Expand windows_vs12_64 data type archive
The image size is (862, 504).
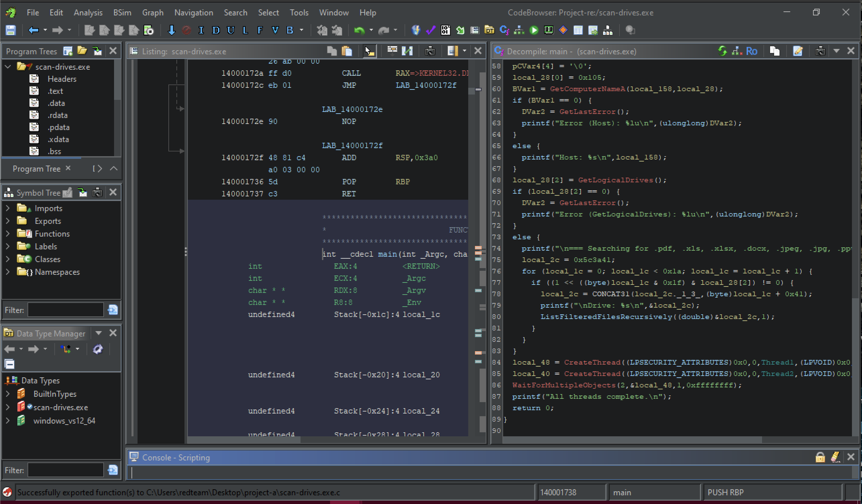(7, 421)
